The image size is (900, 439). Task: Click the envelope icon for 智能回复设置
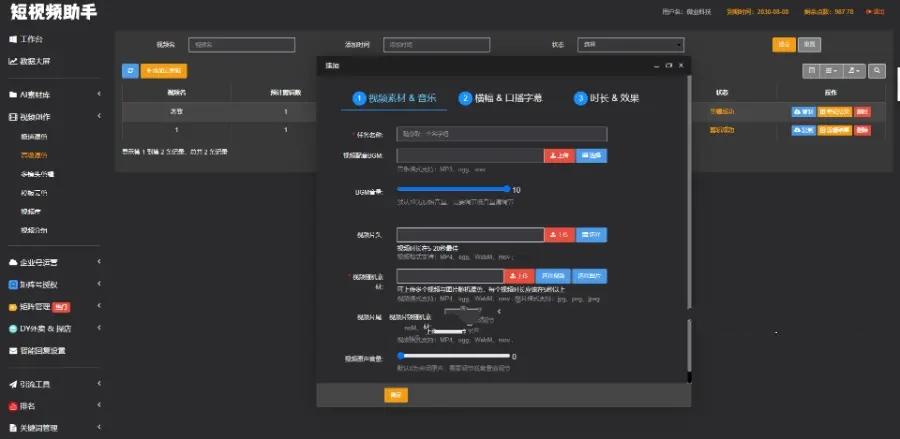point(13,351)
